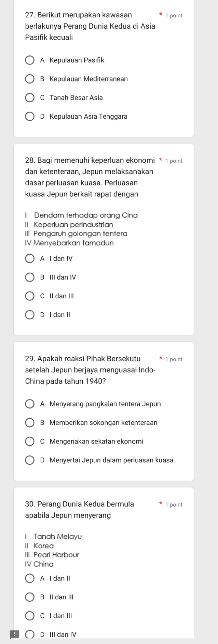Pick option C Tanah Besar Asia
This screenshot has height=644, width=218.
30,98
